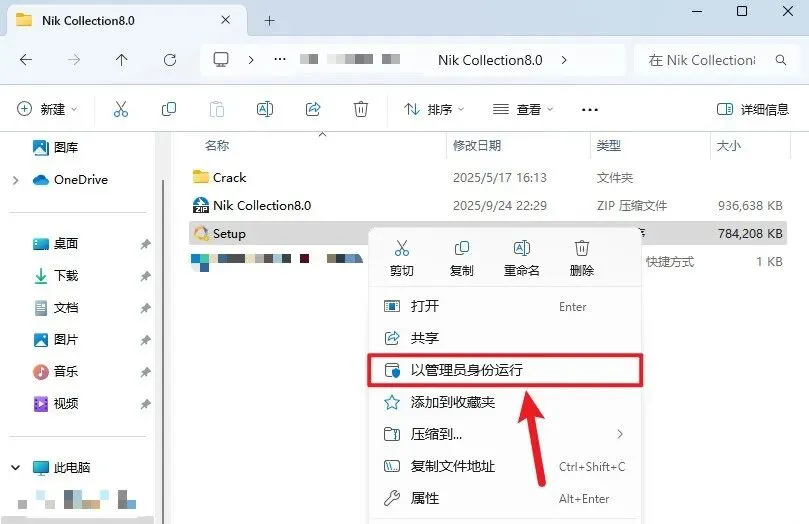809x524 pixels.
Task: Focus the search box 在 Nik Collection
Action: pyautogui.click(x=702, y=60)
